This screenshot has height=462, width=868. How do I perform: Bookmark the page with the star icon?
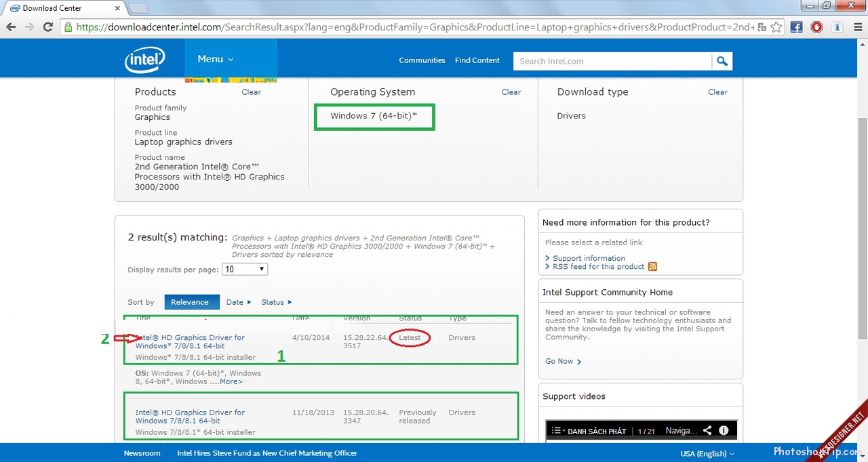pos(776,27)
